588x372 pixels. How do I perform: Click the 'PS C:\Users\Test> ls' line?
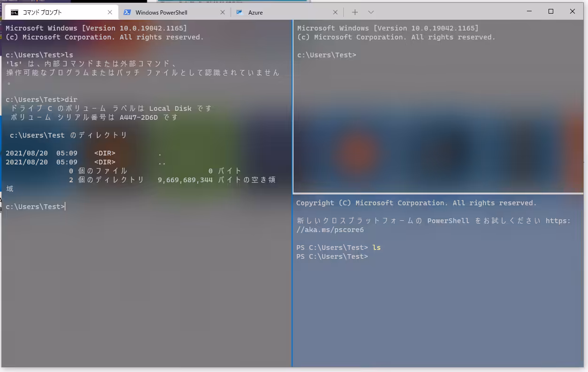pyautogui.click(x=339, y=248)
